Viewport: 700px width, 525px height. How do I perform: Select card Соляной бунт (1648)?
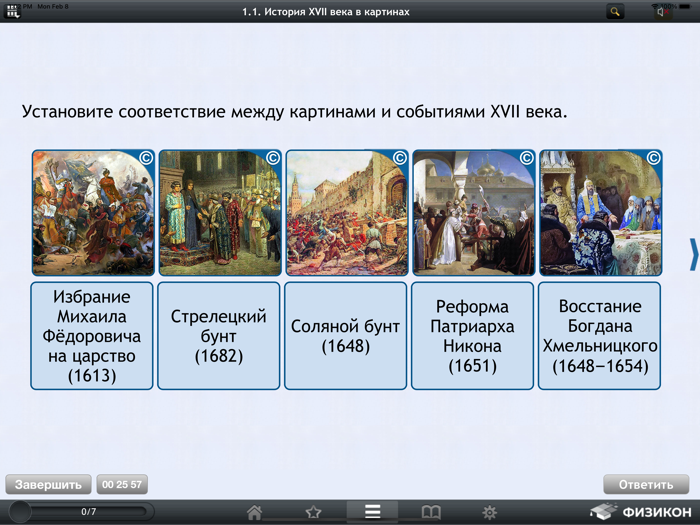tap(346, 336)
